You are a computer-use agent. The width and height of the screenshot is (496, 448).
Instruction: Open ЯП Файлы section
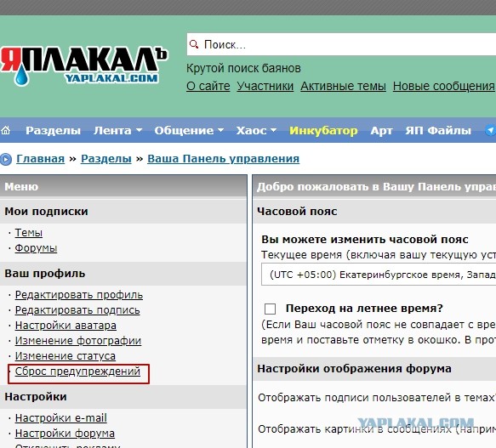[x=438, y=130]
